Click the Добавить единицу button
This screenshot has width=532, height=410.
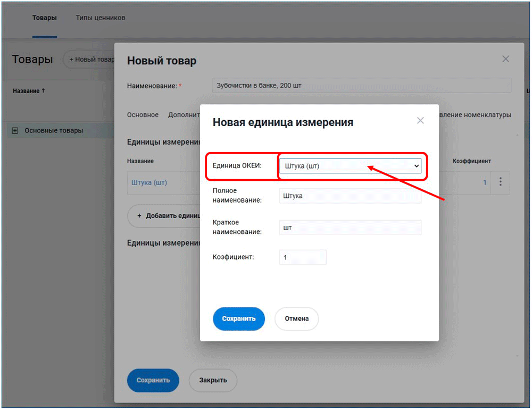[165, 216]
